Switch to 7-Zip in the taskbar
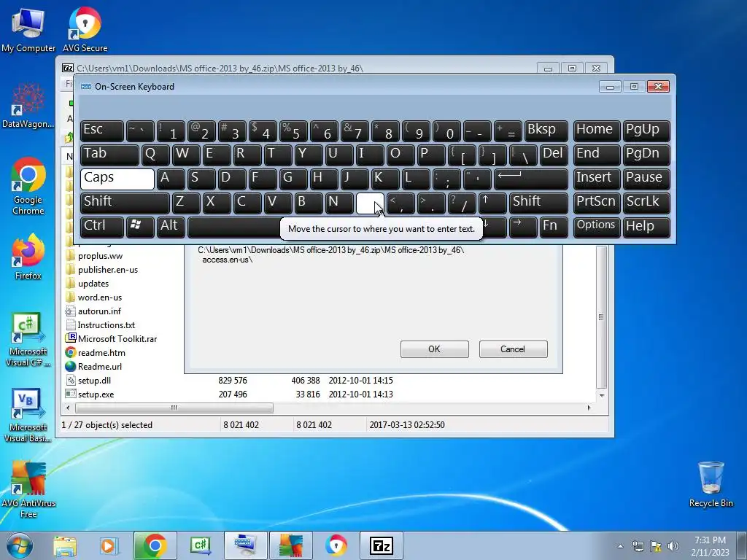 382,545
